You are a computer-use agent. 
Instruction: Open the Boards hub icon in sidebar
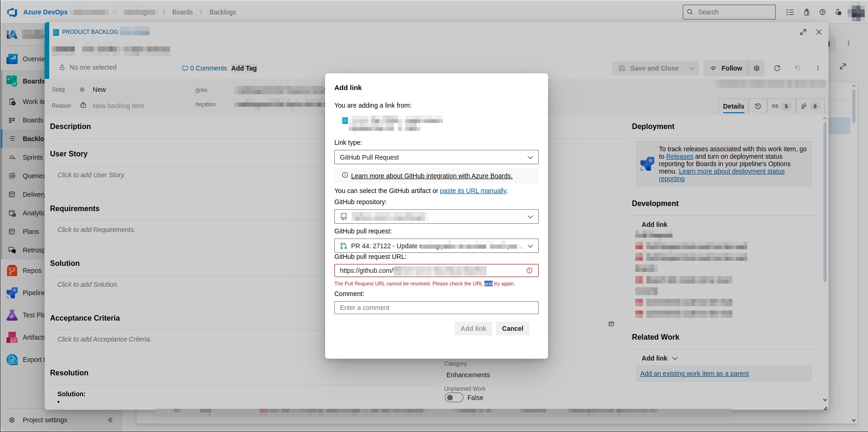click(12, 81)
